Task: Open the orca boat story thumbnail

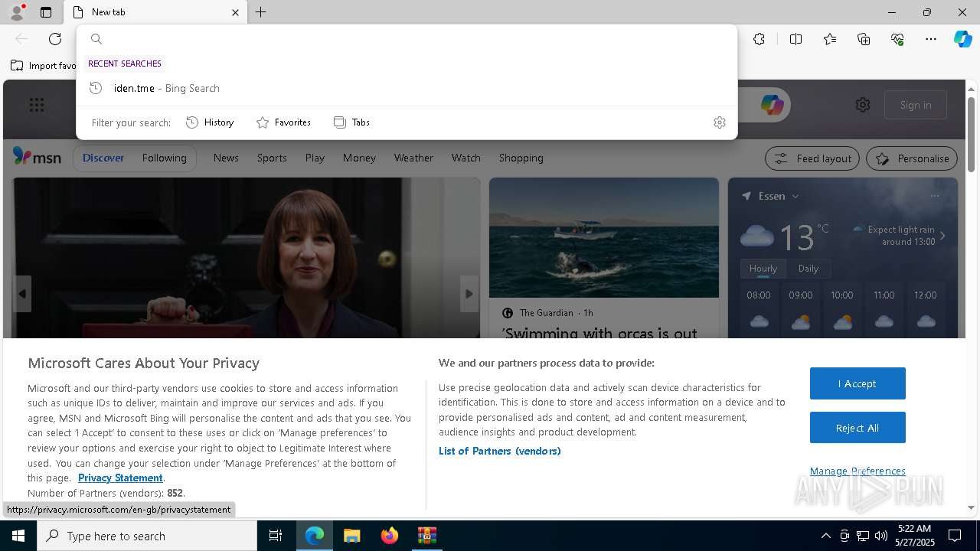Action: pos(604,237)
